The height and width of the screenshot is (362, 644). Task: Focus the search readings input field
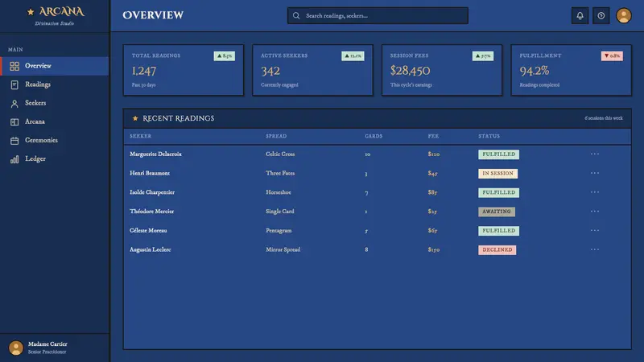378,15
